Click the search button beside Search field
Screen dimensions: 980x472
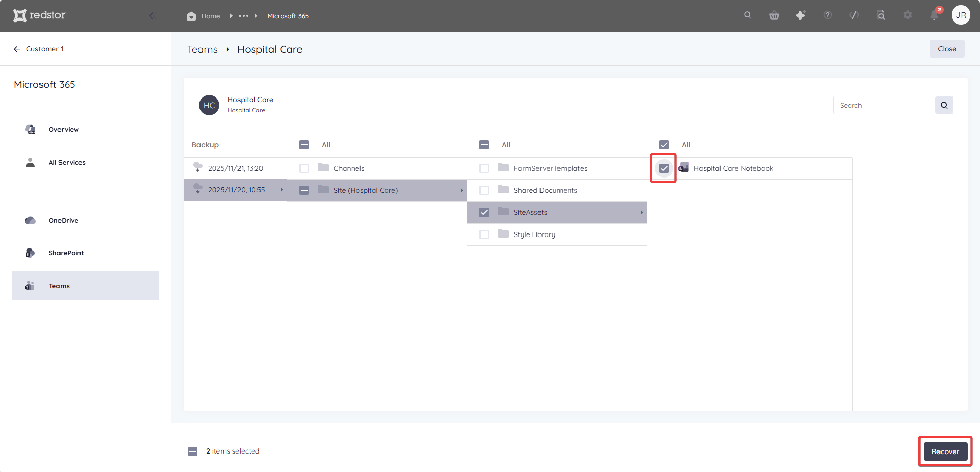[x=944, y=105]
